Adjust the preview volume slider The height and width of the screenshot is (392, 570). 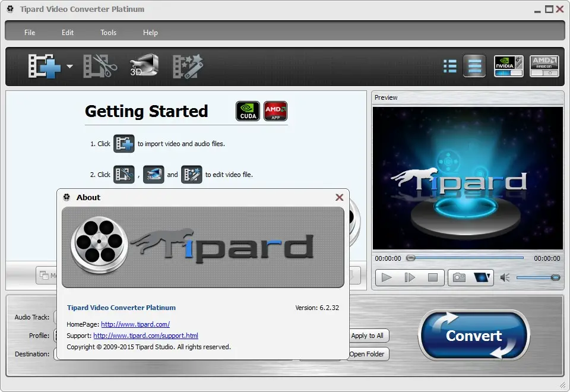tap(538, 278)
